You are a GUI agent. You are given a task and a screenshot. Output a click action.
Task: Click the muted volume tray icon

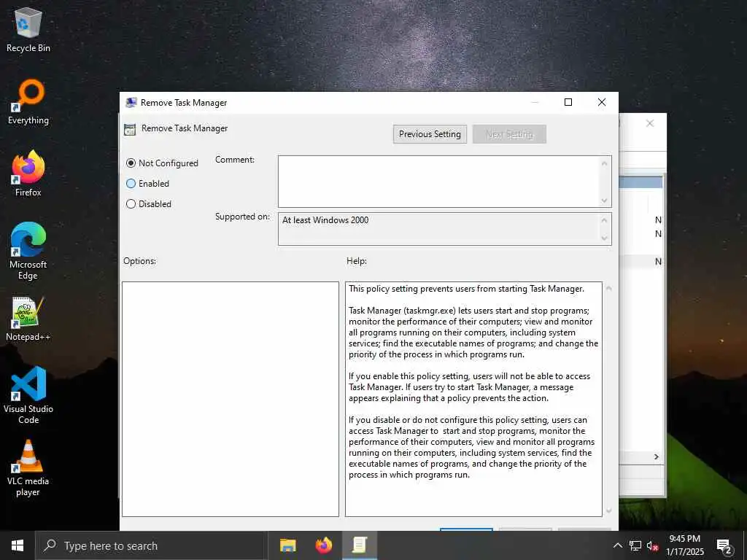653,545
